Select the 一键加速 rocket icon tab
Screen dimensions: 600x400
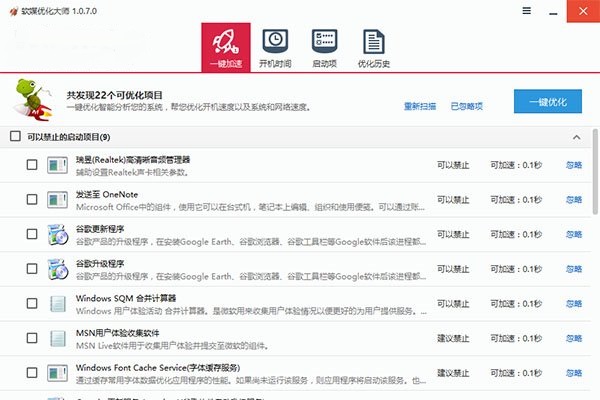(225, 46)
